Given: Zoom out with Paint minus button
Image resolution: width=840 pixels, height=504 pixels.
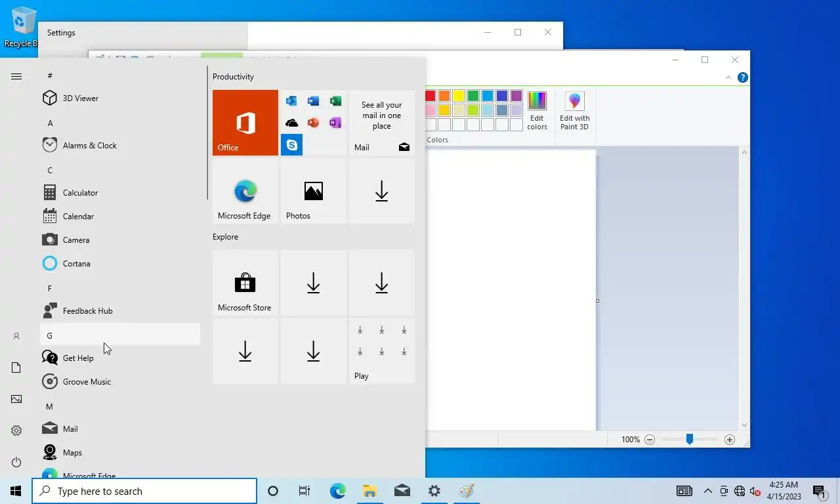Looking at the screenshot, I should point(650,440).
